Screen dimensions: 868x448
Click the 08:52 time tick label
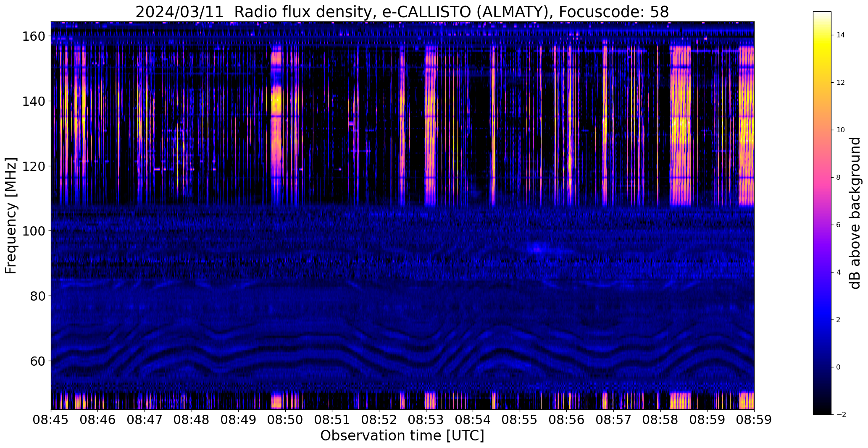(379, 420)
